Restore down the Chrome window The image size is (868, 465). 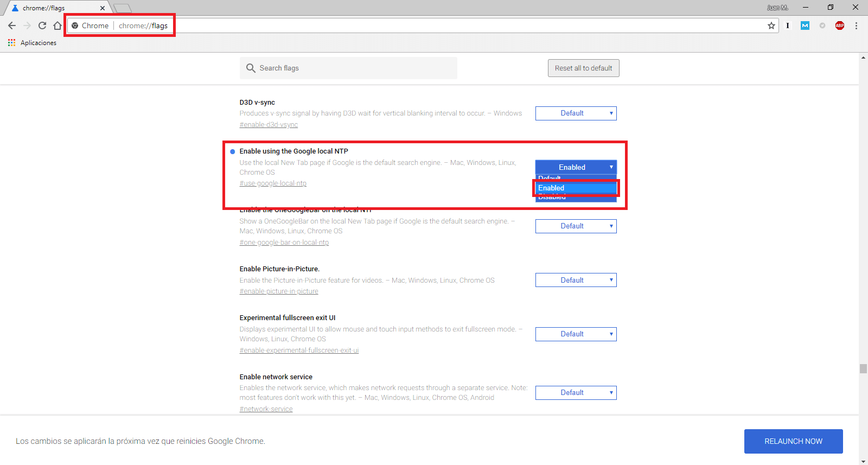(x=831, y=8)
